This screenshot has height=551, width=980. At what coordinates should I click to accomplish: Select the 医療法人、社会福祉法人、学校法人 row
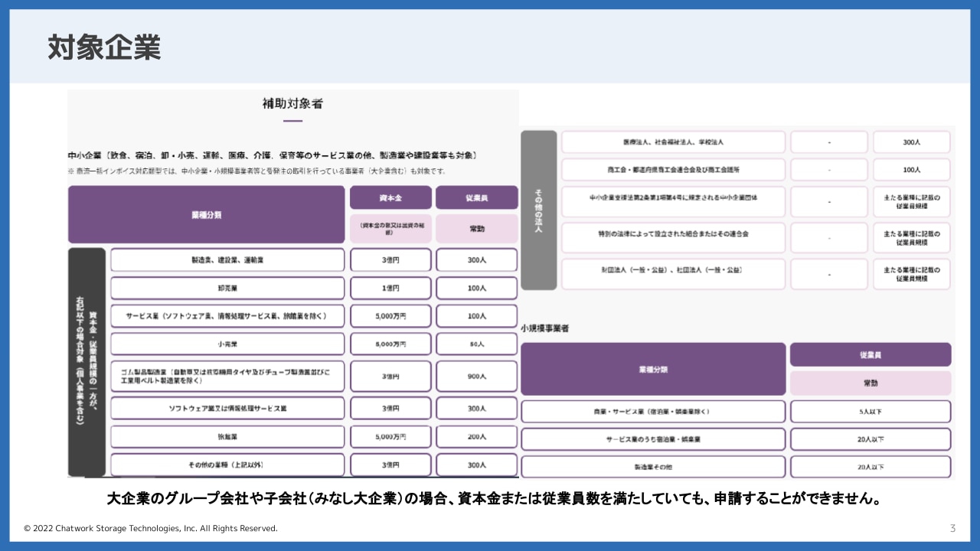[674, 142]
